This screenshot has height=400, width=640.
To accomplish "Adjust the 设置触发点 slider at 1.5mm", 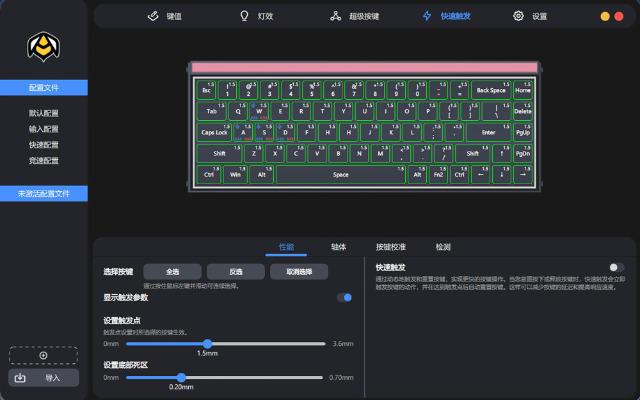I will coord(207,344).
